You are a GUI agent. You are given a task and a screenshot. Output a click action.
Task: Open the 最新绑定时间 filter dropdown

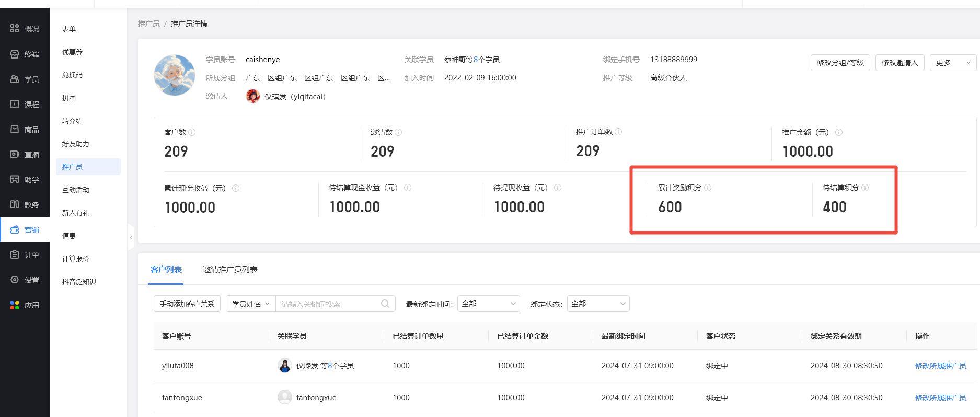488,304
